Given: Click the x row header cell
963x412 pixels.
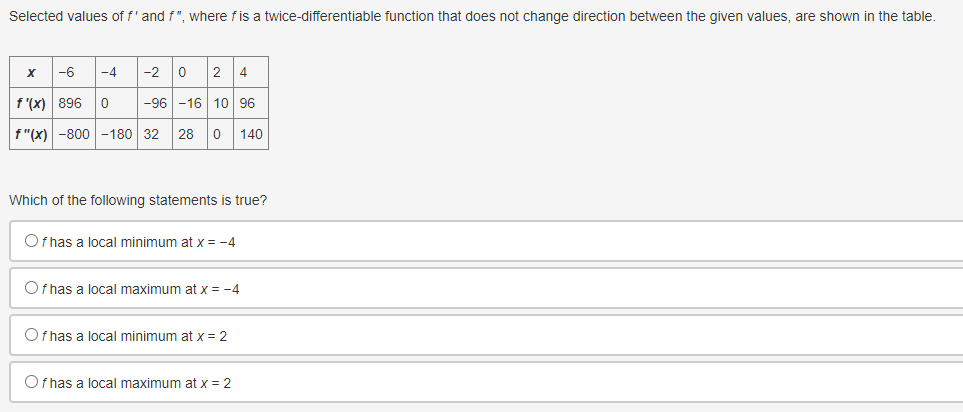Looking at the screenshot, I should point(31,72).
